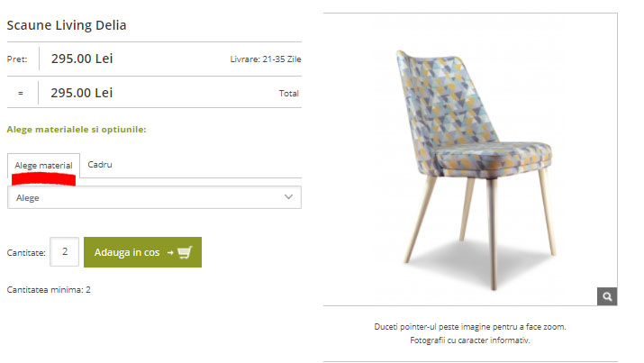This screenshot has width=644, height=363.
Task: Open the Alege material selection box
Action: [154, 197]
